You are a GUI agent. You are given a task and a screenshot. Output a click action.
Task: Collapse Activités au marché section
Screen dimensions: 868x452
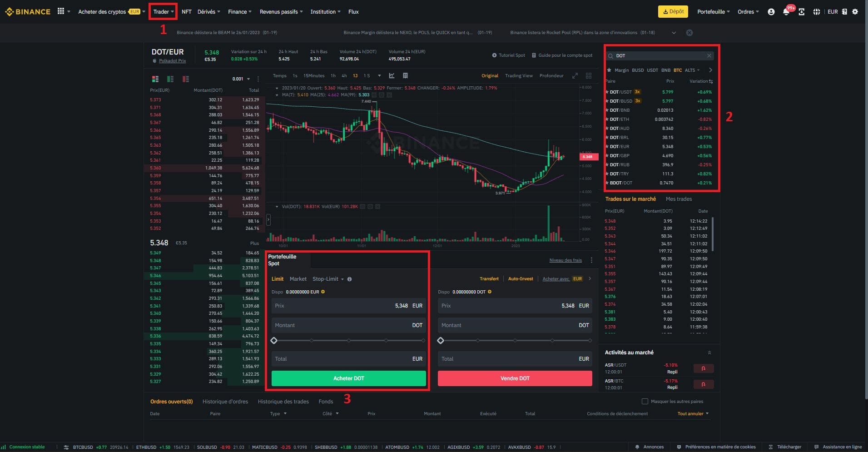click(x=709, y=353)
